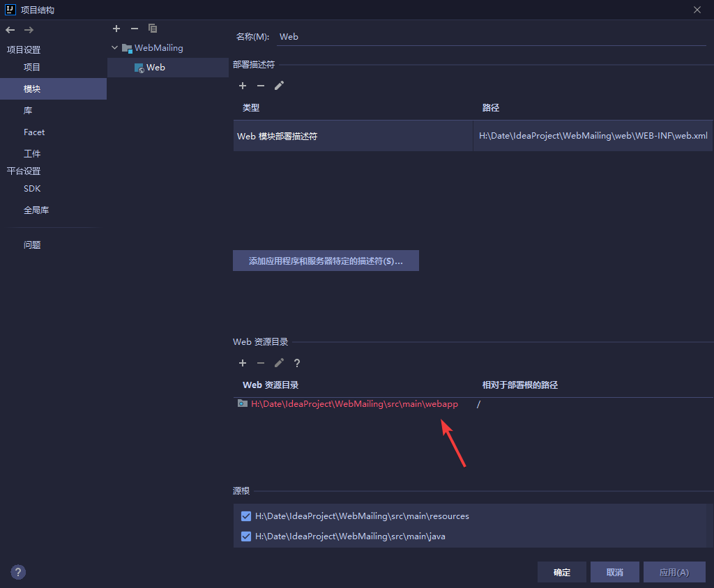Image resolution: width=714 pixels, height=588 pixels.
Task: Click the 应用(A) button
Action: (674, 572)
